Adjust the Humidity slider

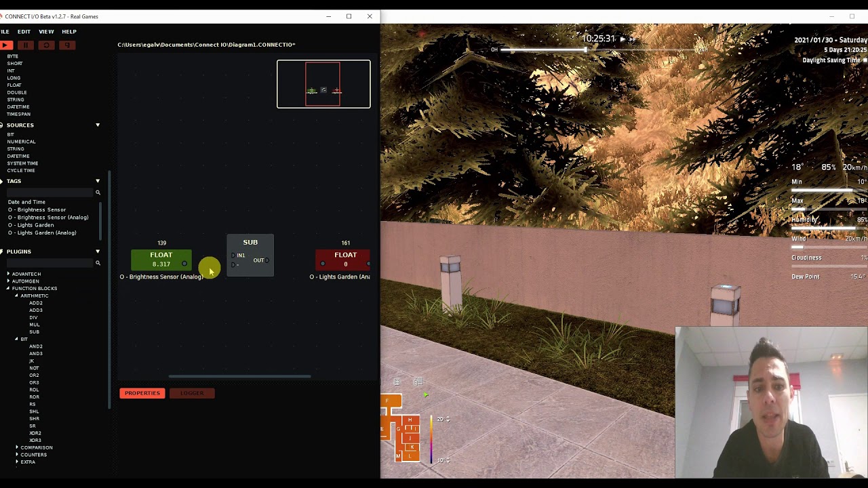[829, 228]
